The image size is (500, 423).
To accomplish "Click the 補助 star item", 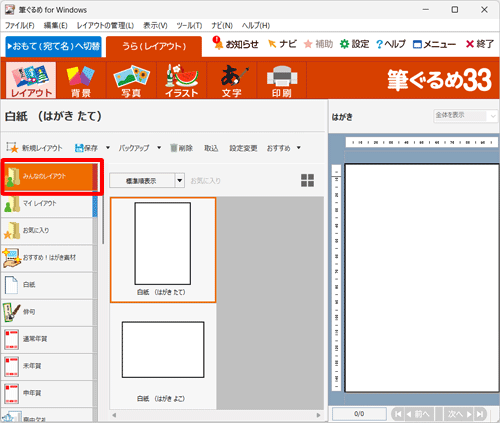I will [318, 44].
